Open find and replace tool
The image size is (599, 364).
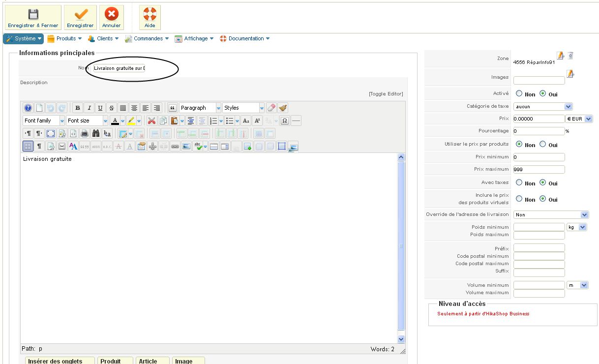[x=107, y=133]
